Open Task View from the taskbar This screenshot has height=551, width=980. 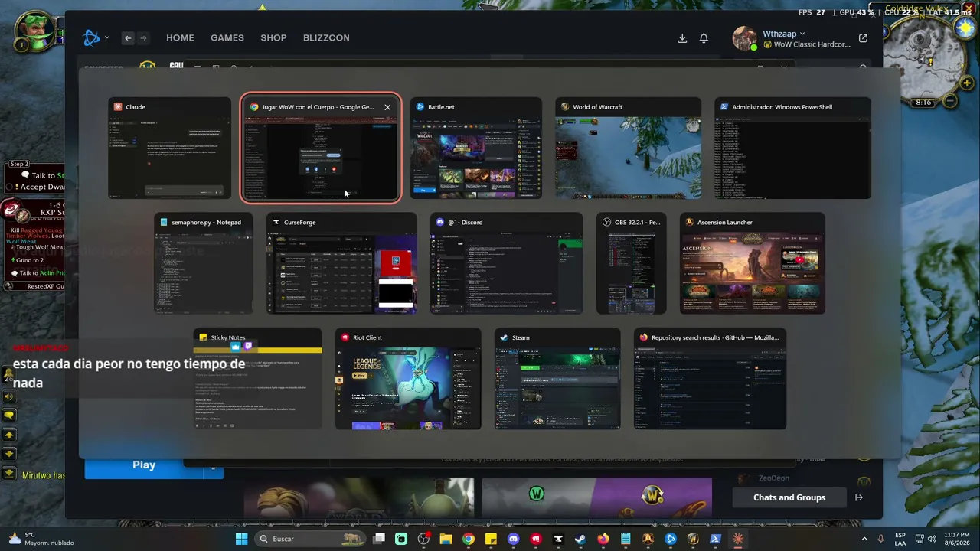click(x=379, y=539)
